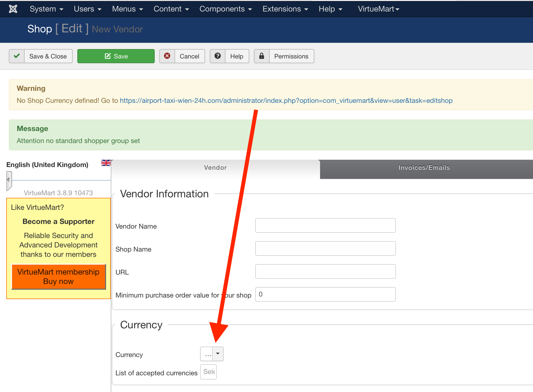Open the VirtueMart dropdown menu
Viewport: 533px width, 392px height.
click(x=378, y=9)
